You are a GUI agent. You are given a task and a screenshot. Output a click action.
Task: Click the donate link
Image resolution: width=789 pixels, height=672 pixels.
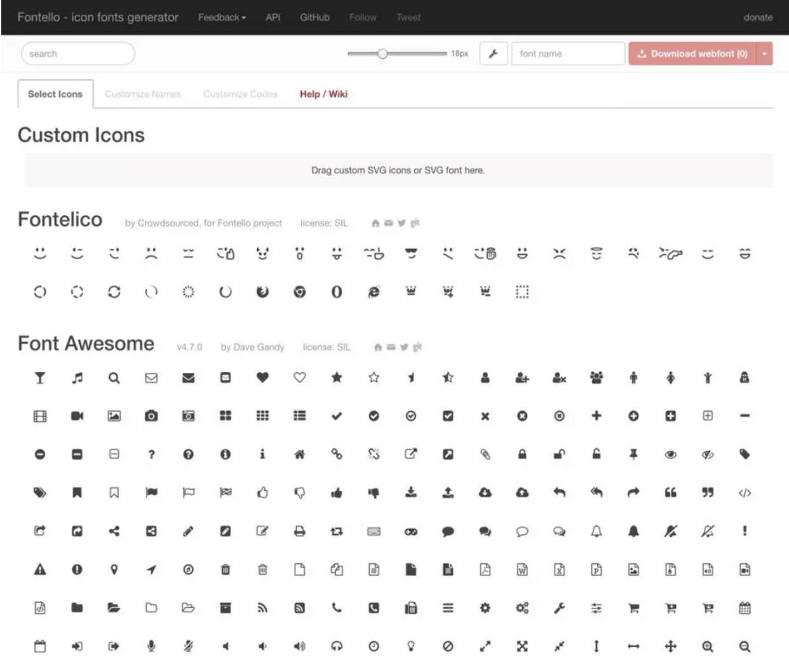point(758,17)
